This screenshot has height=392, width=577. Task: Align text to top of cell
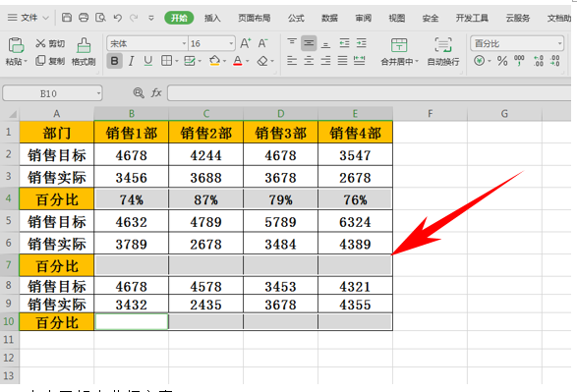[x=292, y=43]
